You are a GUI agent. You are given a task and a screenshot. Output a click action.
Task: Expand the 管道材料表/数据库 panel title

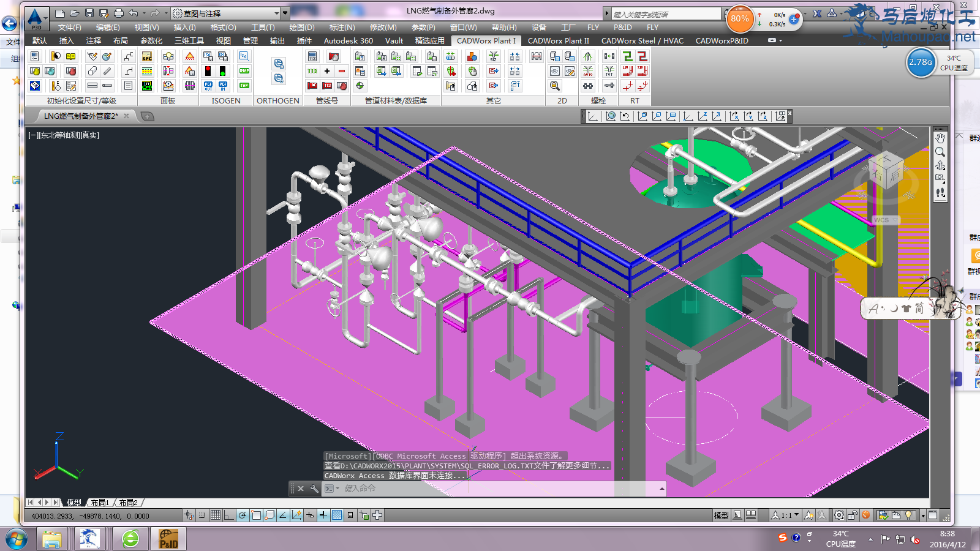(x=396, y=101)
